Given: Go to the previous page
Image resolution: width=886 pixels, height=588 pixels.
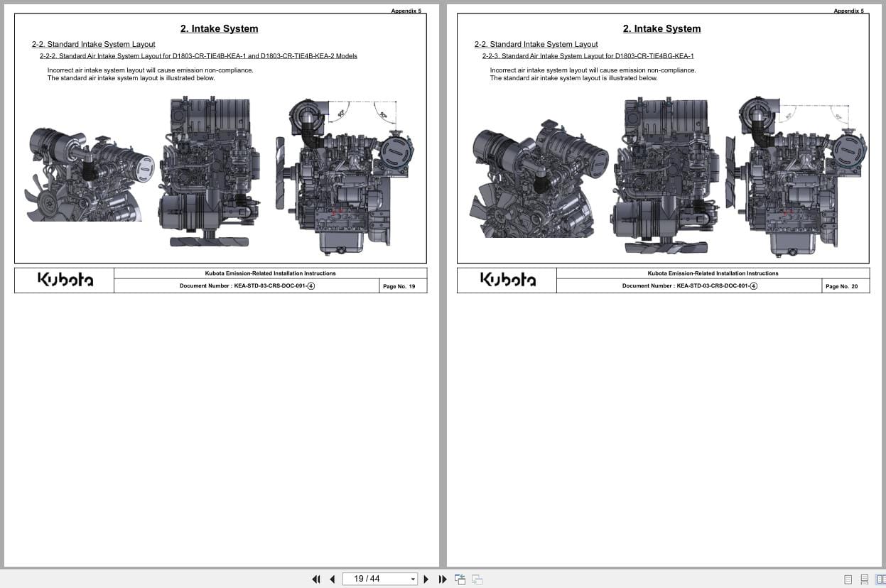Looking at the screenshot, I should pos(332,579).
